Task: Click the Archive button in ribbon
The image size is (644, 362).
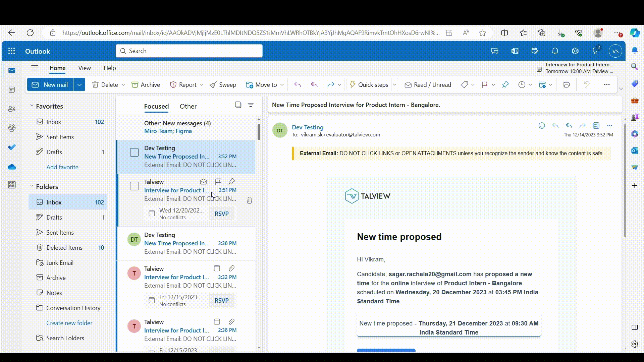Action: click(x=146, y=85)
